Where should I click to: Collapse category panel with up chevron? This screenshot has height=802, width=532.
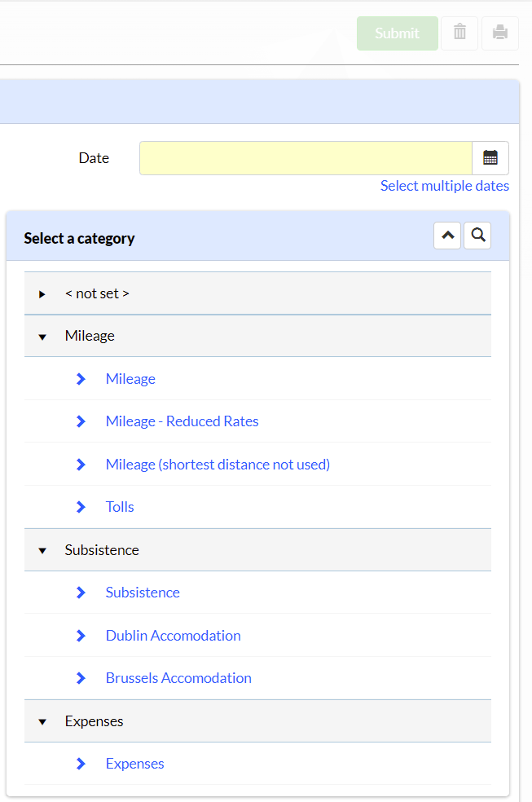(447, 236)
